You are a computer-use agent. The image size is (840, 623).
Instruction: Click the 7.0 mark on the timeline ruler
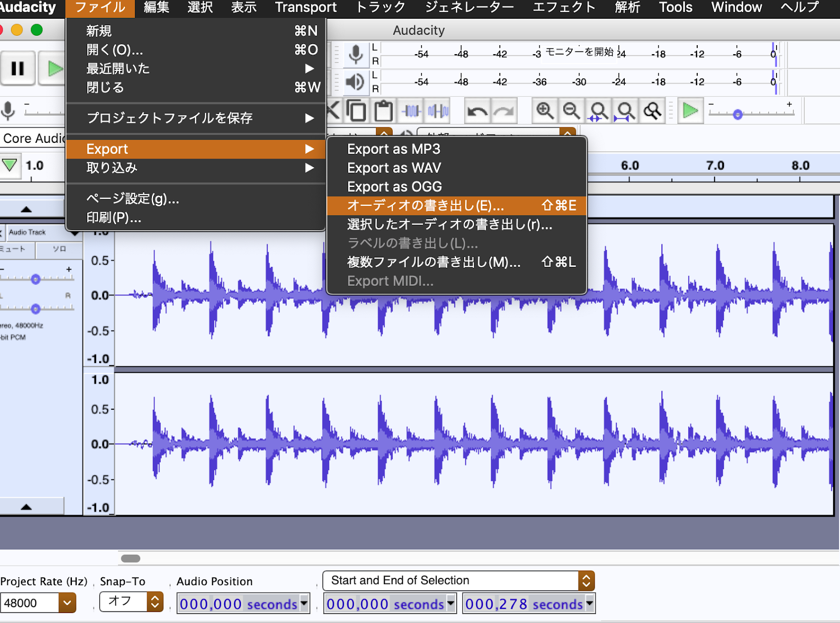click(x=715, y=165)
